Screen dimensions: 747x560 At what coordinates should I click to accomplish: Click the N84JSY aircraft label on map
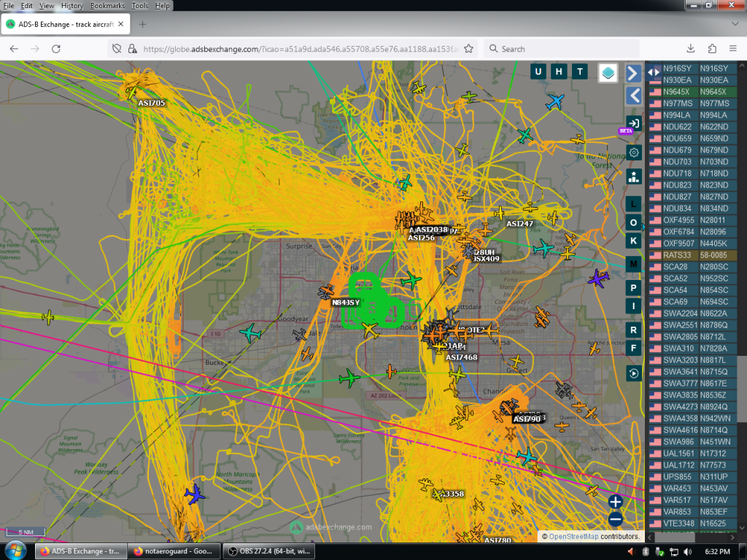pyautogui.click(x=346, y=303)
